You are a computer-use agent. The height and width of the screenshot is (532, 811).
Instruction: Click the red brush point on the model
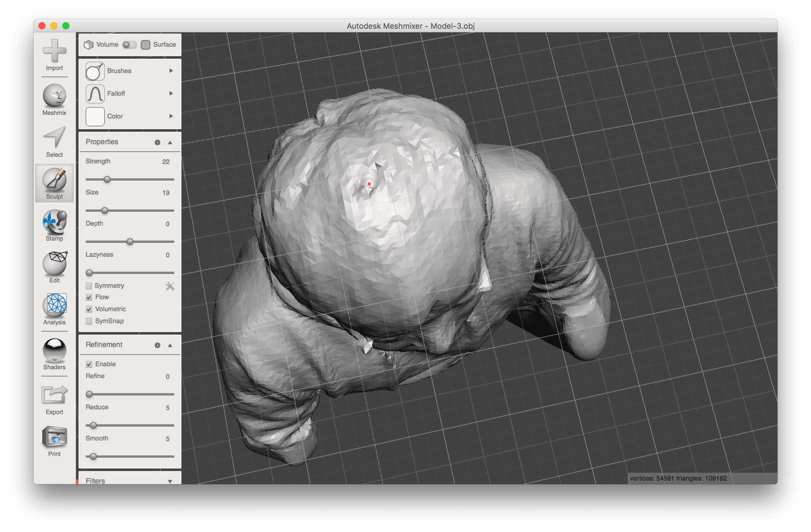pyautogui.click(x=369, y=184)
